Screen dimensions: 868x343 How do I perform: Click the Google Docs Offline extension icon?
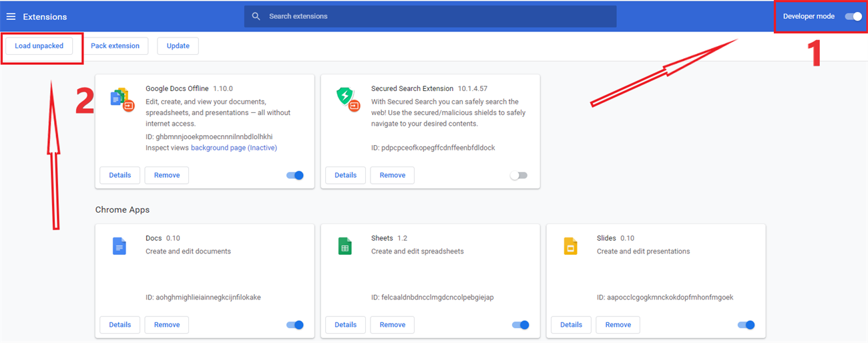122,99
